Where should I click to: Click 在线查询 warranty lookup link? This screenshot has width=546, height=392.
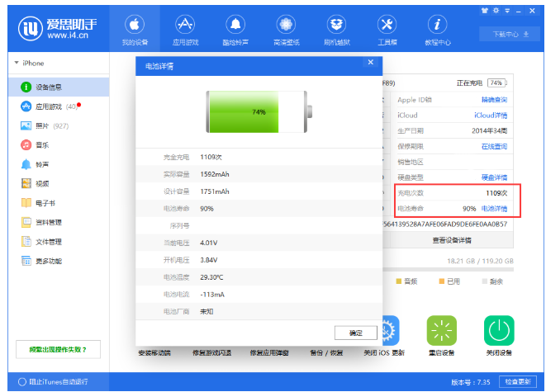pos(494,146)
